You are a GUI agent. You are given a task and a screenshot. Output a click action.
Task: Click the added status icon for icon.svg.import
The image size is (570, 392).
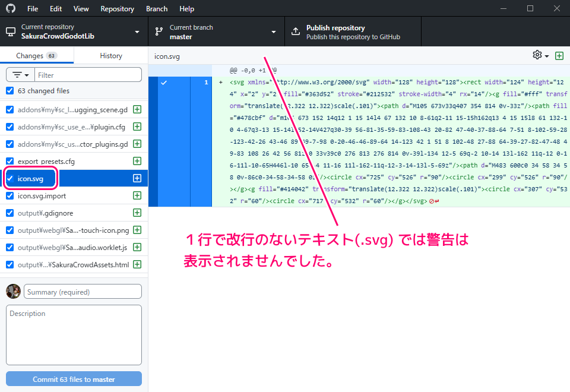[x=137, y=195]
